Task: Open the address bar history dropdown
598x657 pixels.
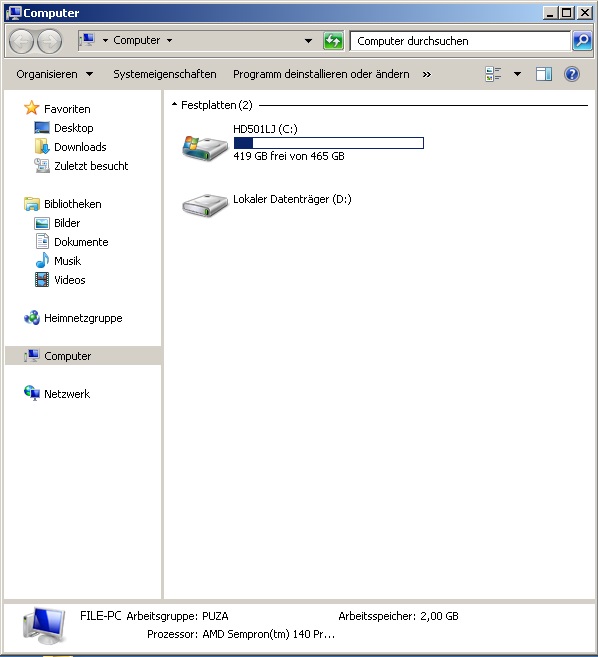Action: click(308, 41)
